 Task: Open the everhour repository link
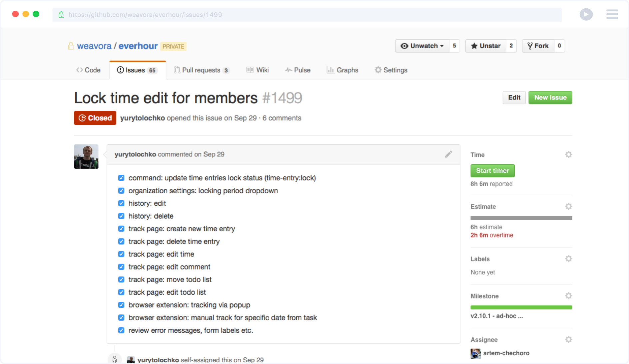[138, 46]
